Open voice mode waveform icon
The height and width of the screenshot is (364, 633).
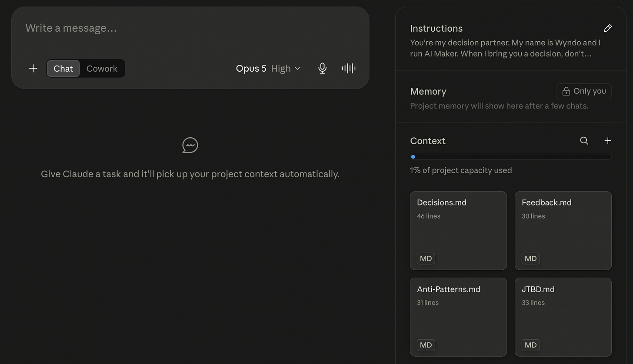(x=349, y=68)
